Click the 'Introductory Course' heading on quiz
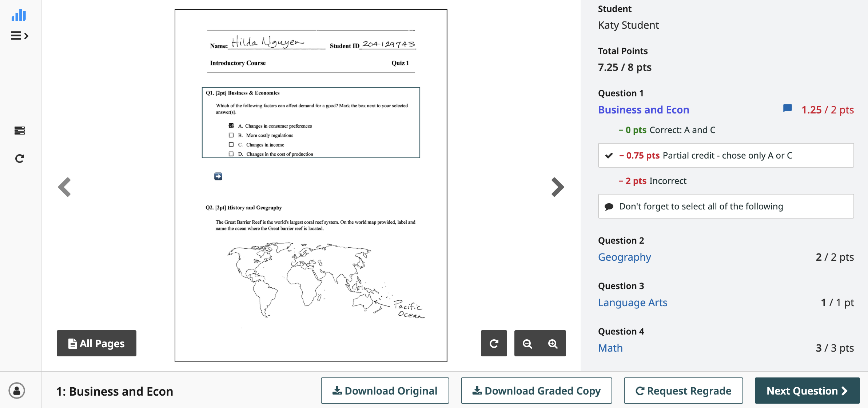868x408 pixels. pyautogui.click(x=238, y=63)
